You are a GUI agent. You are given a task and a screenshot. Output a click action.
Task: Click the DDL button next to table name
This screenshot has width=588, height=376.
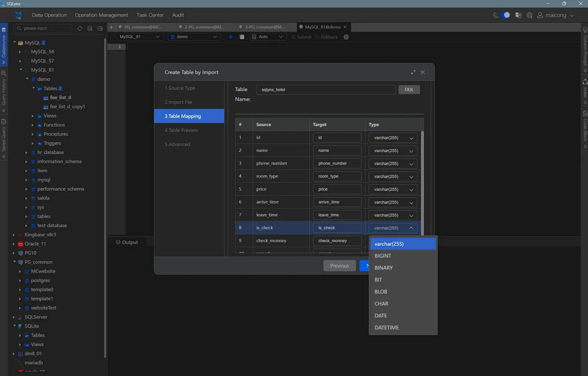click(409, 90)
